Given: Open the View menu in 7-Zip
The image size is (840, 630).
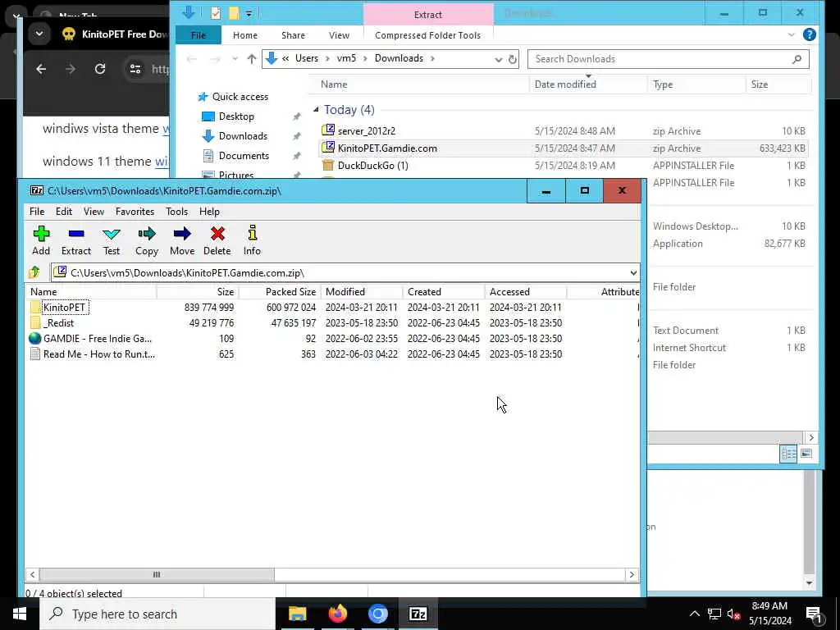Looking at the screenshot, I should coord(94,212).
